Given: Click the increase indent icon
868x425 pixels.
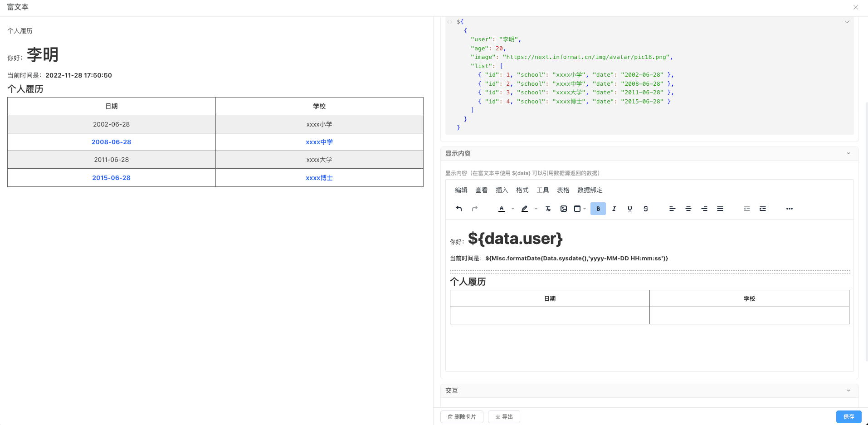Looking at the screenshot, I should tap(763, 209).
